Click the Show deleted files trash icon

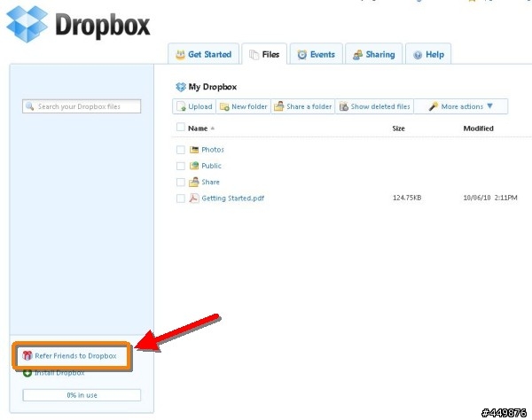point(344,106)
